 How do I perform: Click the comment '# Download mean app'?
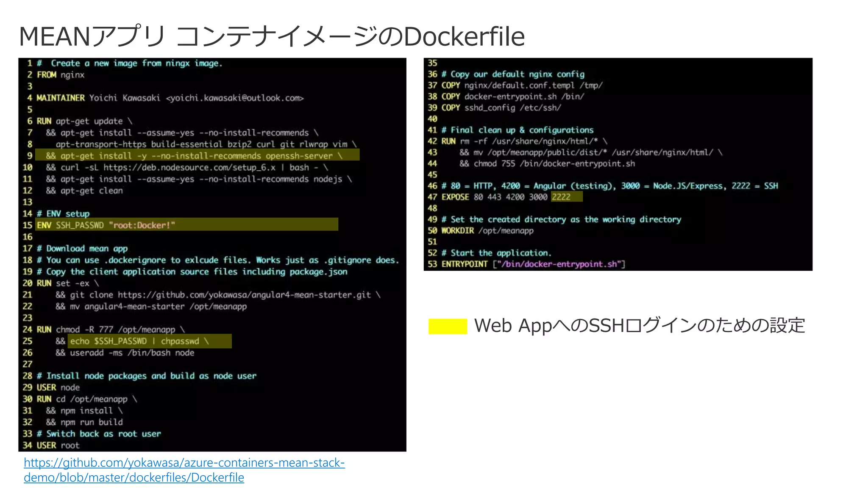click(82, 249)
